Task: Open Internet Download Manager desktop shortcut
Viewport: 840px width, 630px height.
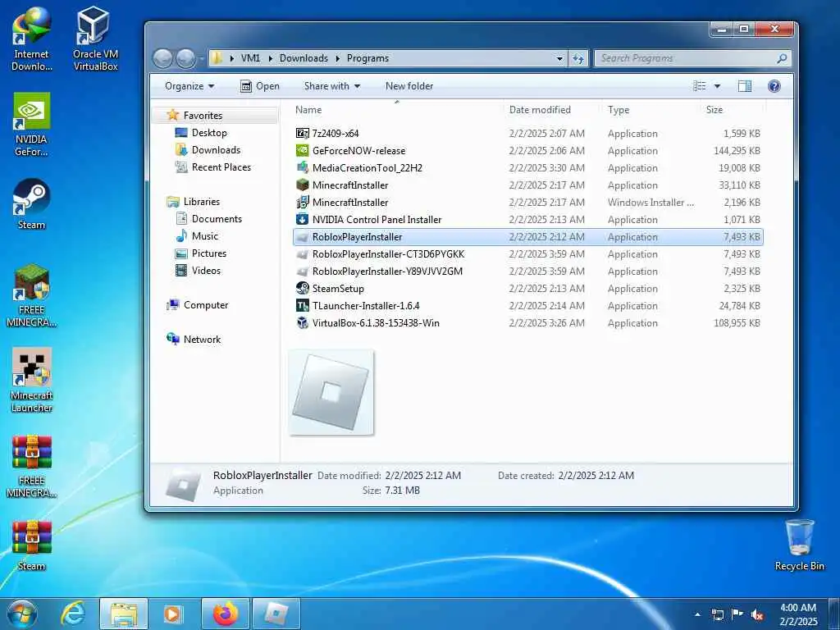Action: pos(32,39)
